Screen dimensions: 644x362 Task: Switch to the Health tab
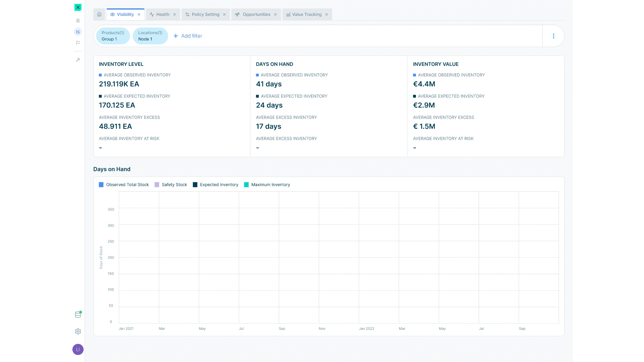[x=163, y=14]
